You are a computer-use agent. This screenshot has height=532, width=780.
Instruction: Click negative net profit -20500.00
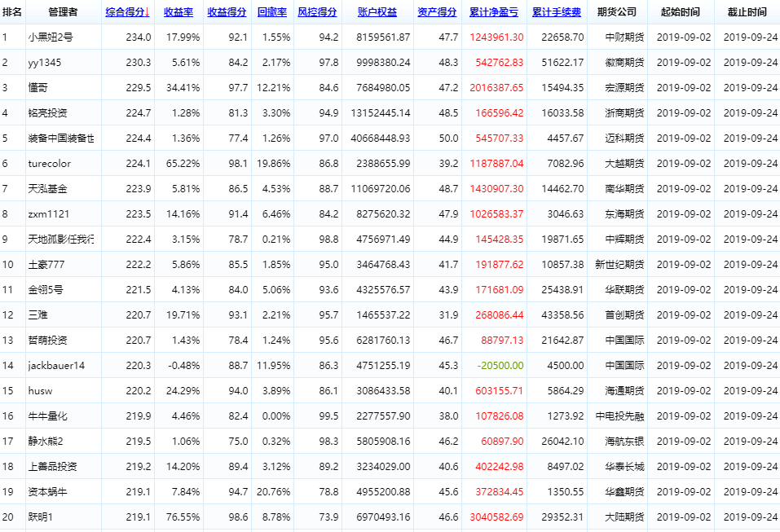point(500,366)
